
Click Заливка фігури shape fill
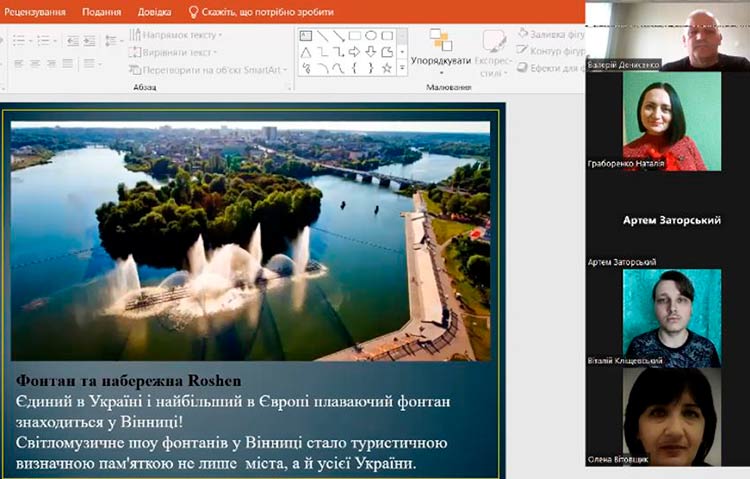coord(552,34)
